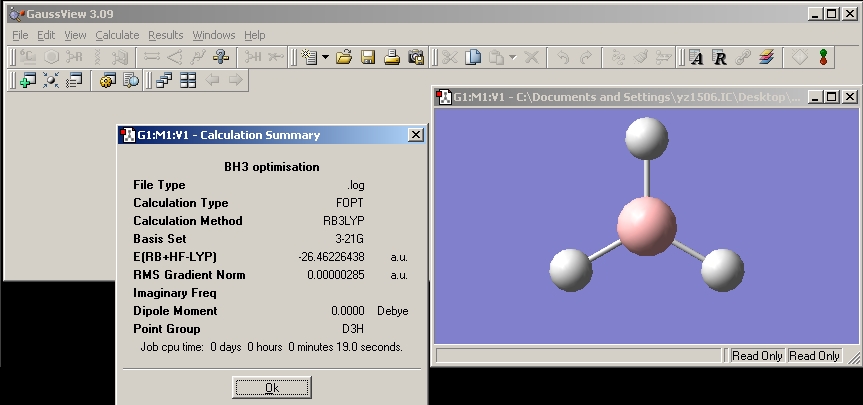Click Ok in Calculation Summary
Viewport: 863px width, 405px height.
(272, 387)
